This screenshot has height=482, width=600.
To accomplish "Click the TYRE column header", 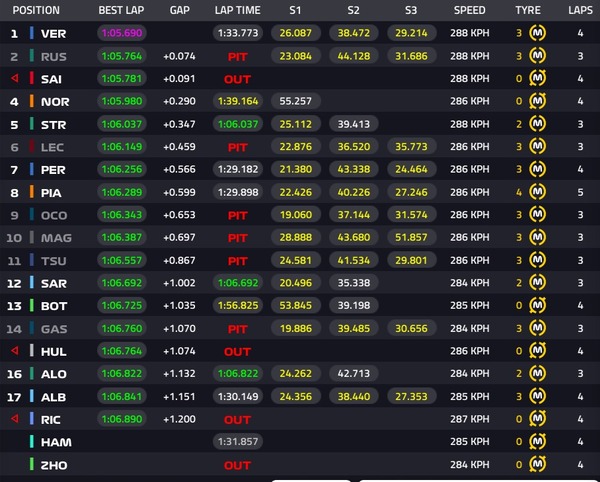I will point(528,10).
